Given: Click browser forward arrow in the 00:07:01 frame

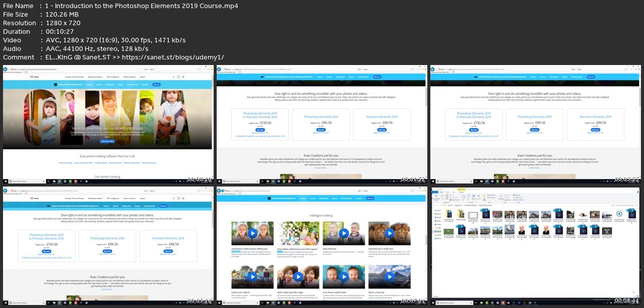Looking at the screenshot, I should [223, 191].
